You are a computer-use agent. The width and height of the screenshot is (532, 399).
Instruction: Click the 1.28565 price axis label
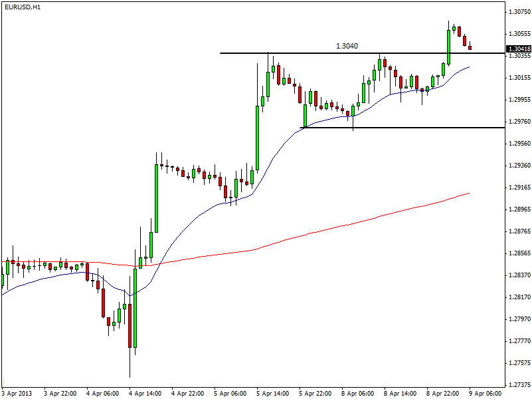[x=518, y=253]
